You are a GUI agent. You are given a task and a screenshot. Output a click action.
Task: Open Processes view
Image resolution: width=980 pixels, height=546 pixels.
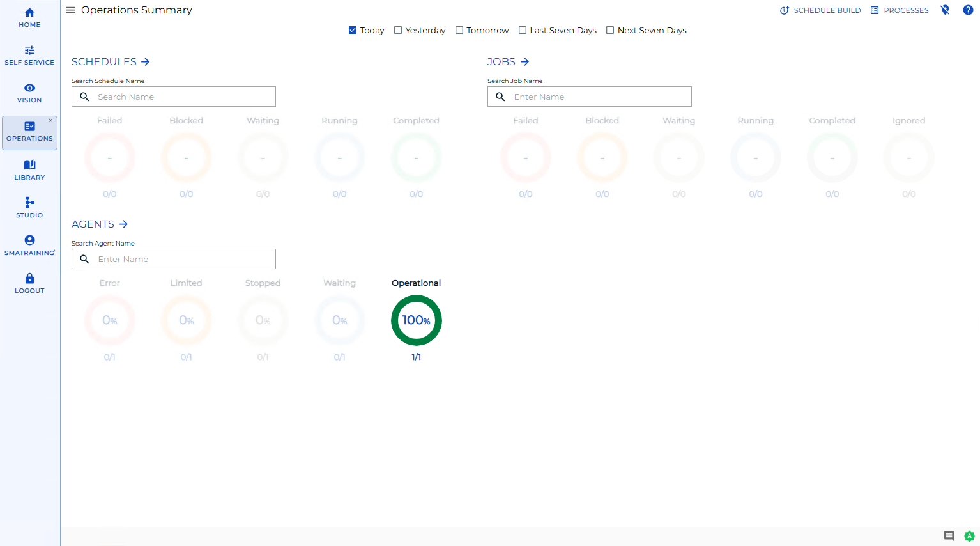pyautogui.click(x=900, y=10)
